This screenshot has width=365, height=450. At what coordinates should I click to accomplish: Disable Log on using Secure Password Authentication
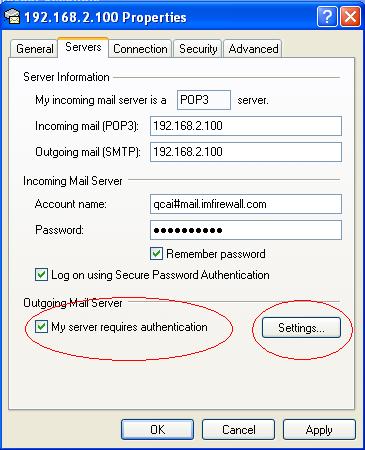41,275
